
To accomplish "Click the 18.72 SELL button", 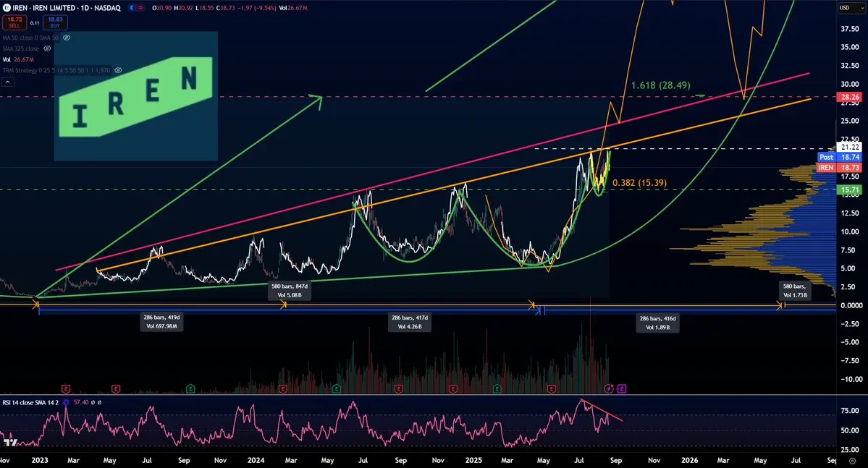I will (x=14, y=22).
